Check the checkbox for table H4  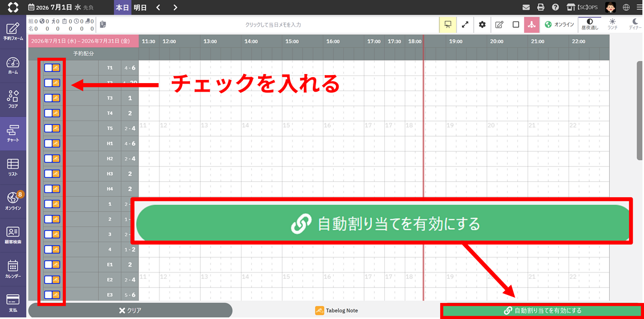point(48,189)
